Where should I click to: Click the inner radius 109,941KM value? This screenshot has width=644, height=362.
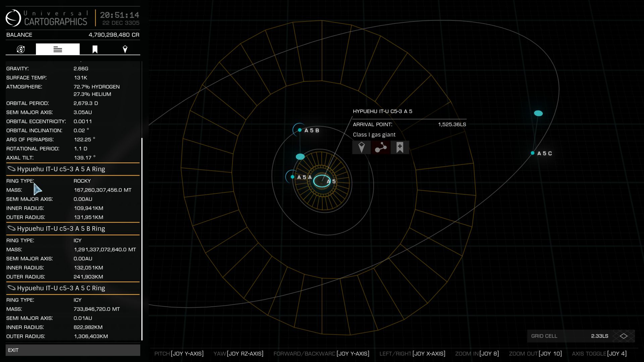89,208
